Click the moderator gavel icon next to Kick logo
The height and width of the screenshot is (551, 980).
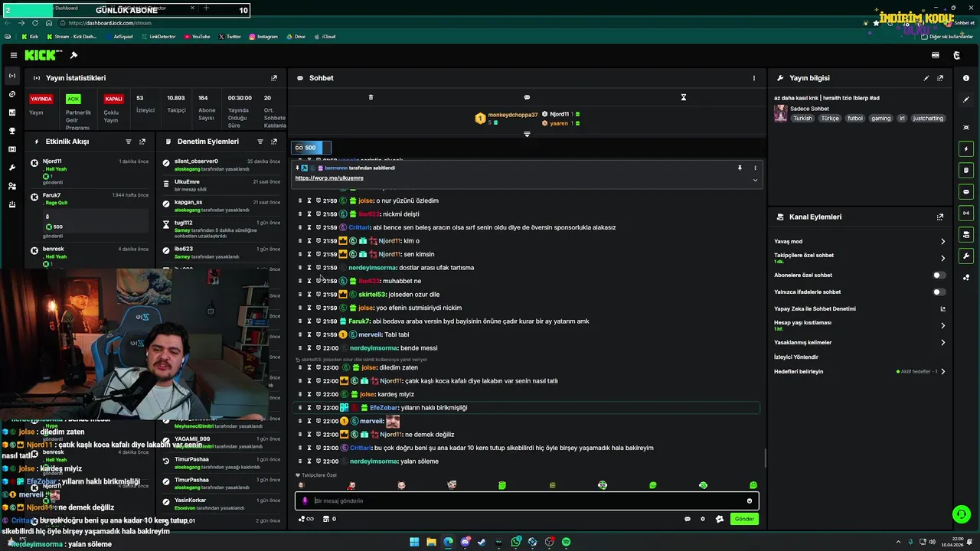(x=73, y=55)
